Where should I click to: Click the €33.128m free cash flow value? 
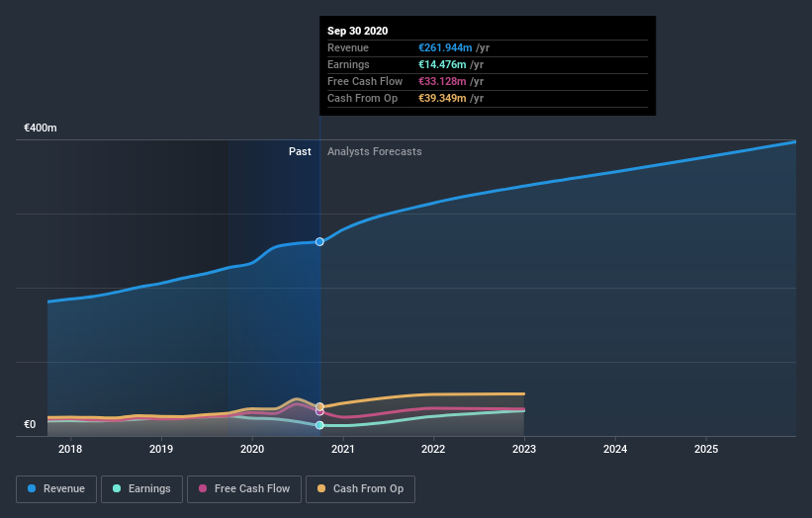[442, 81]
